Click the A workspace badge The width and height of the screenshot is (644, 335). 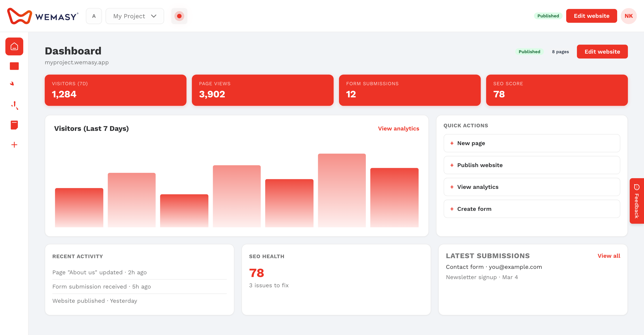(94, 16)
